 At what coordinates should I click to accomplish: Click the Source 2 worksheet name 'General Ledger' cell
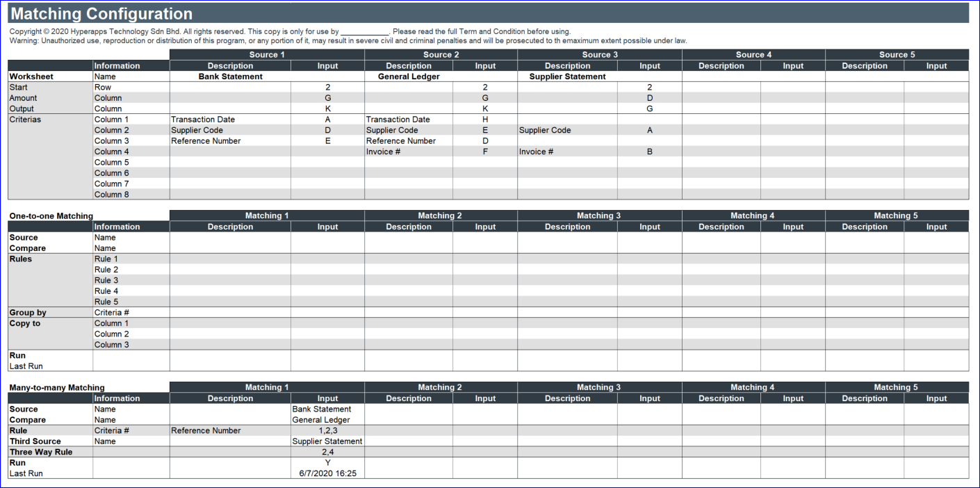tap(409, 76)
